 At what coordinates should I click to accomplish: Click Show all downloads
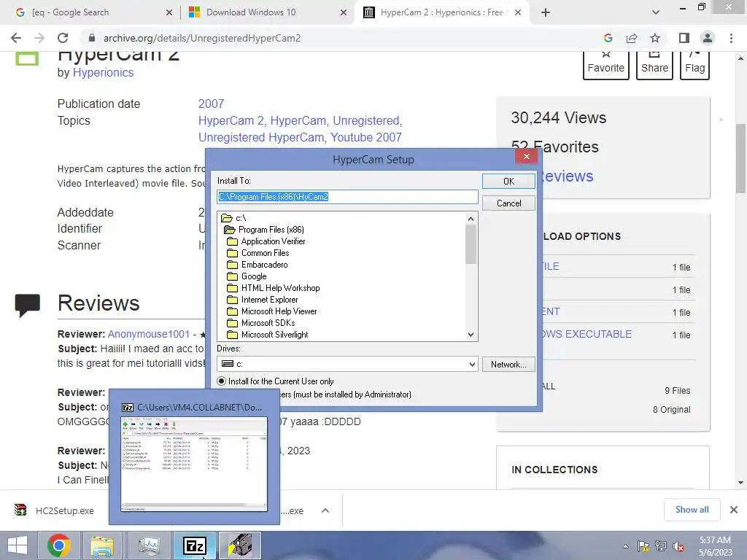[x=692, y=510]
